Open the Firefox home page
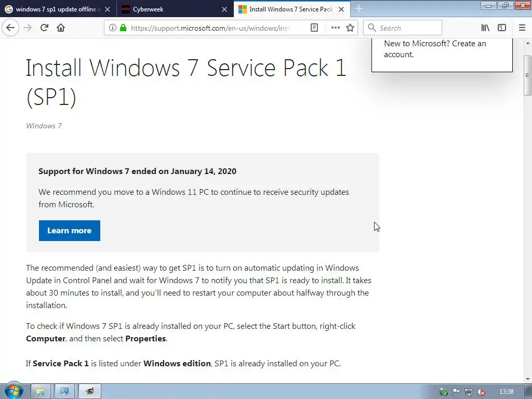 pos(61,28)
